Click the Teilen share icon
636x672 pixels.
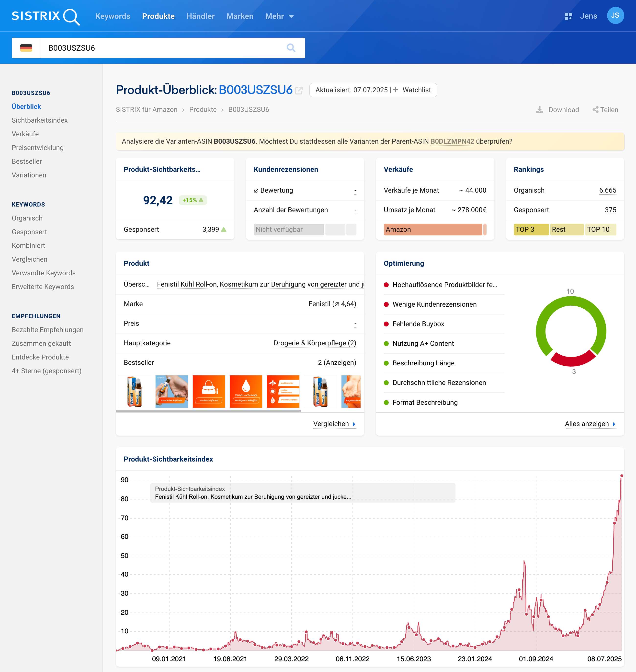point(595,110)
